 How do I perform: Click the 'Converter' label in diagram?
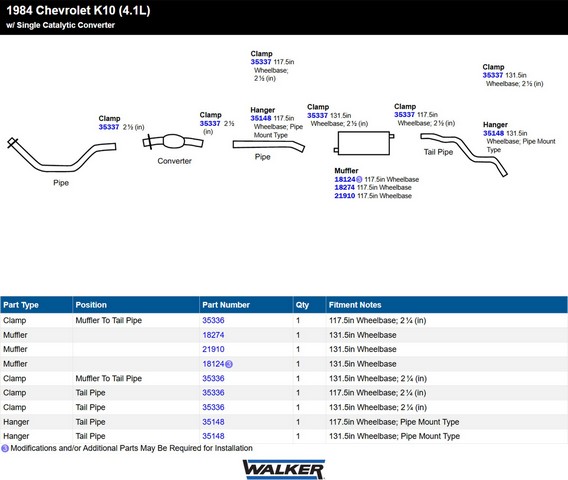(x=174, y=161)
